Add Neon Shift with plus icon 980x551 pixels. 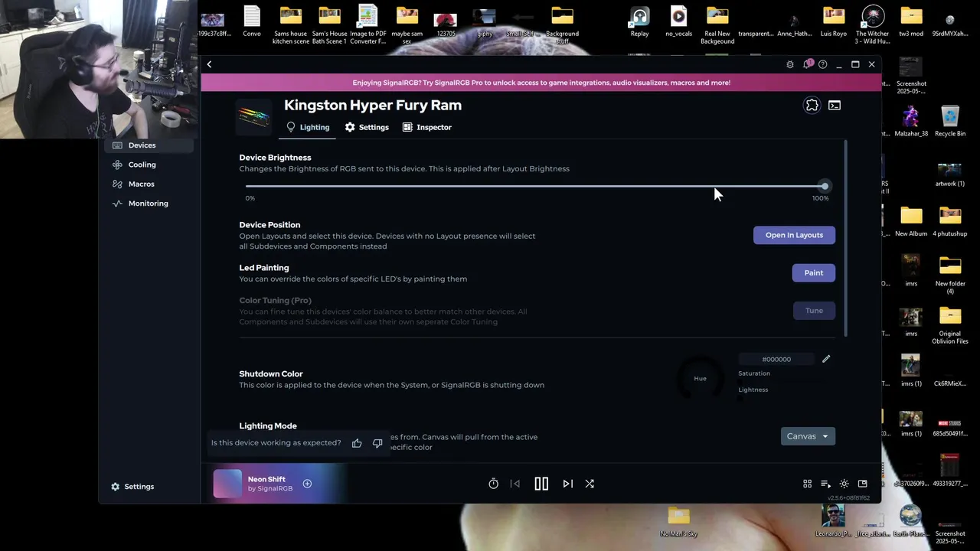307,484
